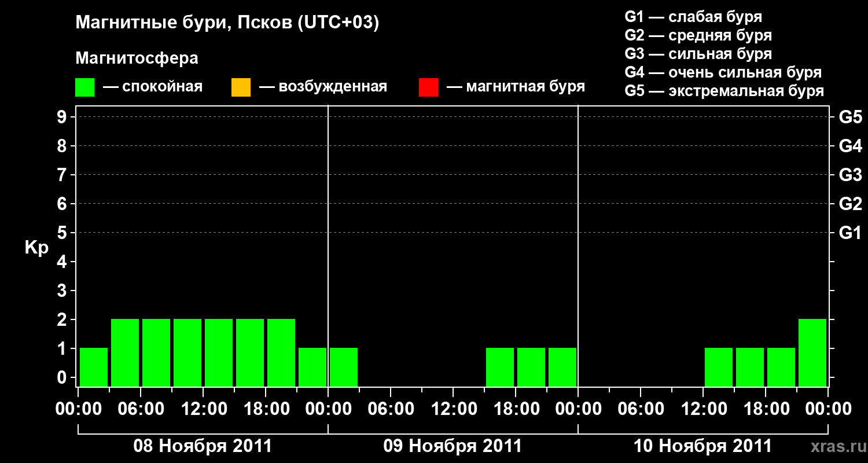Image resolution: width=868 pixels, height=463 pixels.
Task: Click the 09 Ноября 18:00–21:00 bar
Action: point(531,367)
